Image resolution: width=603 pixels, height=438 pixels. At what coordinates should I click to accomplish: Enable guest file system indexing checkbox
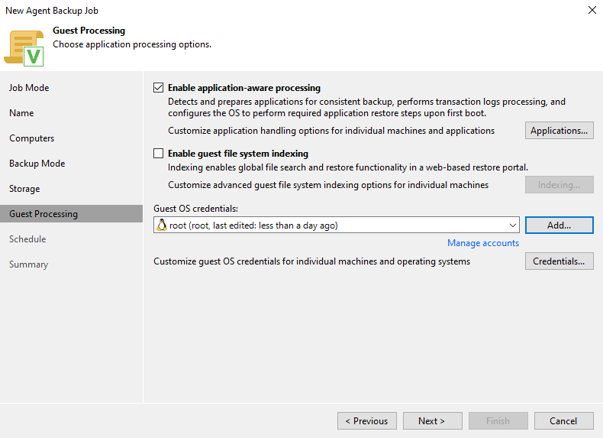point(158,153)
